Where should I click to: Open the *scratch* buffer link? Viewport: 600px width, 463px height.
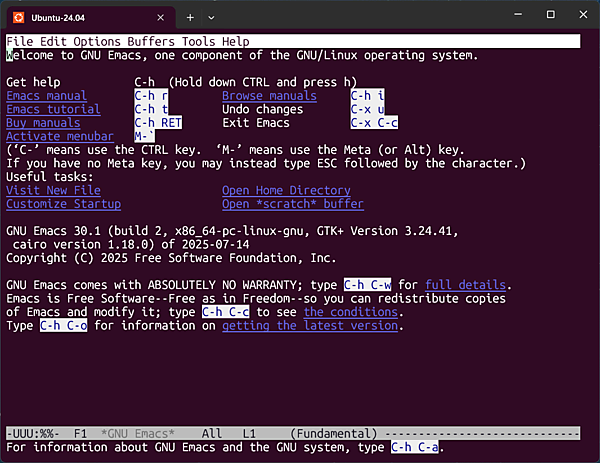293,204
